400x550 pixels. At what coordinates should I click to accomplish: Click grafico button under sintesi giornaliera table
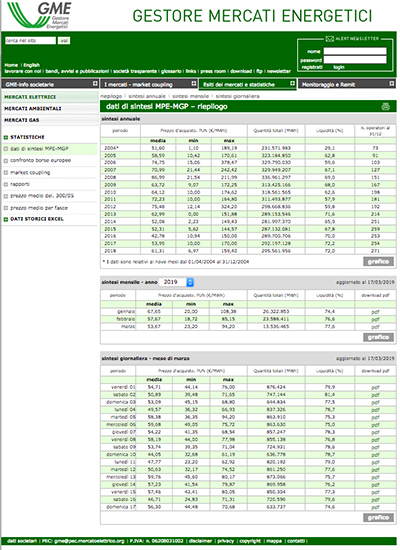pyautogui.click(x=378, y=518)
